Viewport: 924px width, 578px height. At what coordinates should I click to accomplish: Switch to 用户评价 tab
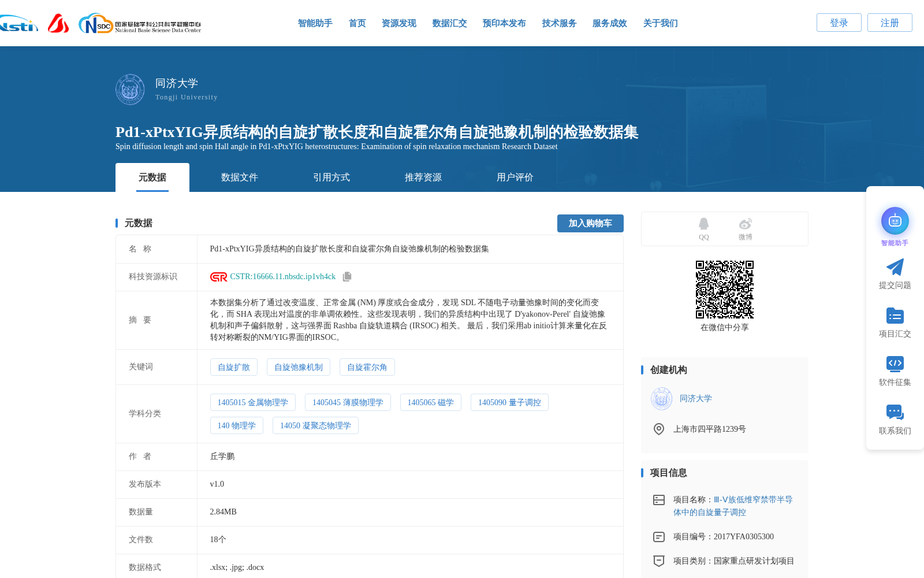coord(515,177)
